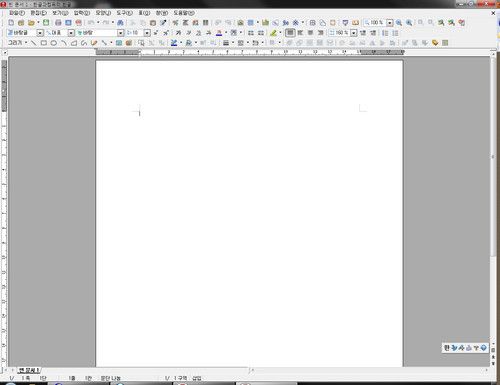
Task: Choose drawing line color swatch
Action: click(x=174, y=43)
